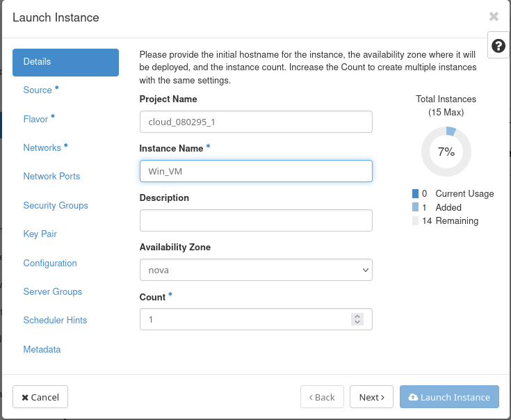This screenshot has width=511, height=420.
Task: Click the help question mark icon
Action: 498,46
